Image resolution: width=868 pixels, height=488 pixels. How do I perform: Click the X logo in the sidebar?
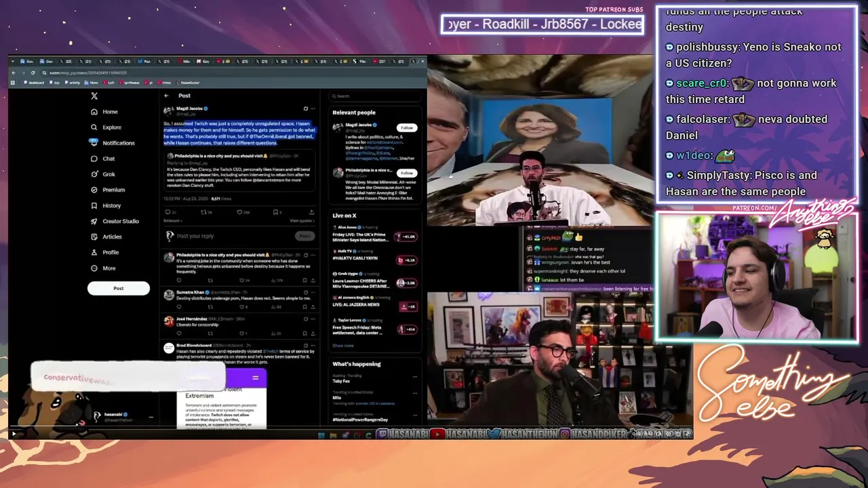coord(94,96)
